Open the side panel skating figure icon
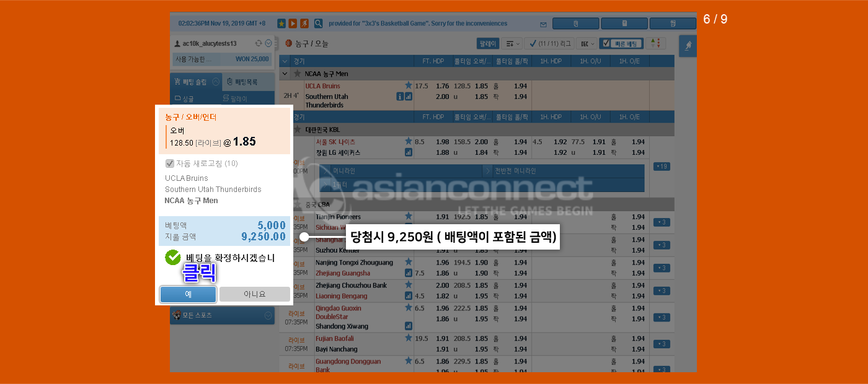Image resolution: width=868 pixels, height=384 pixels. tap(688, 46)
